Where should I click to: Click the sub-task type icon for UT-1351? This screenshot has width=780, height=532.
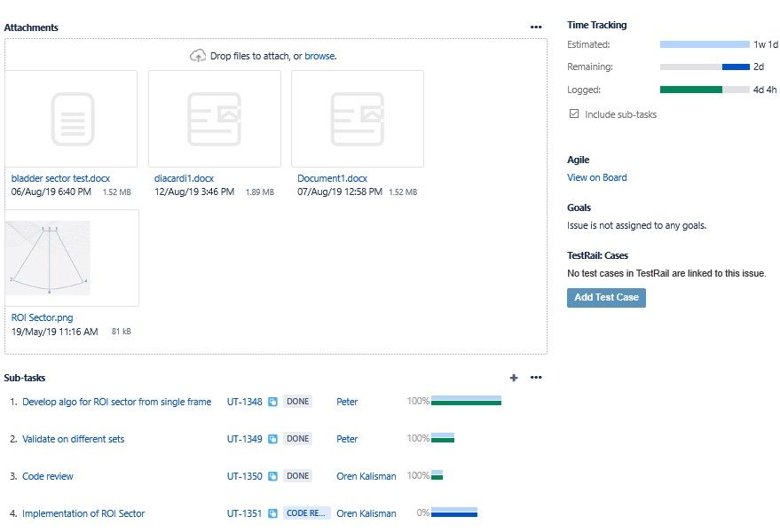coord(272,513)
